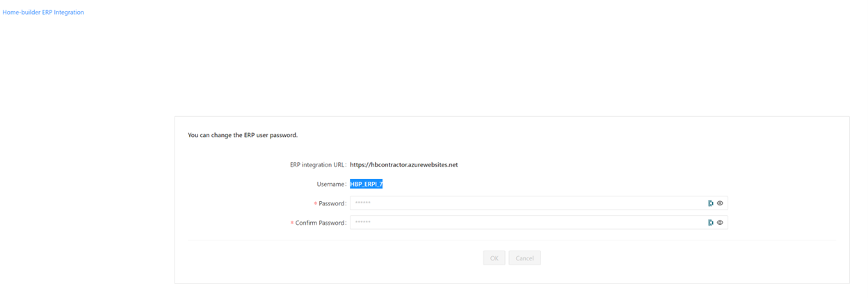
Task: Open the Home-builder ERP Integration link
Action: tap(43, 12)
